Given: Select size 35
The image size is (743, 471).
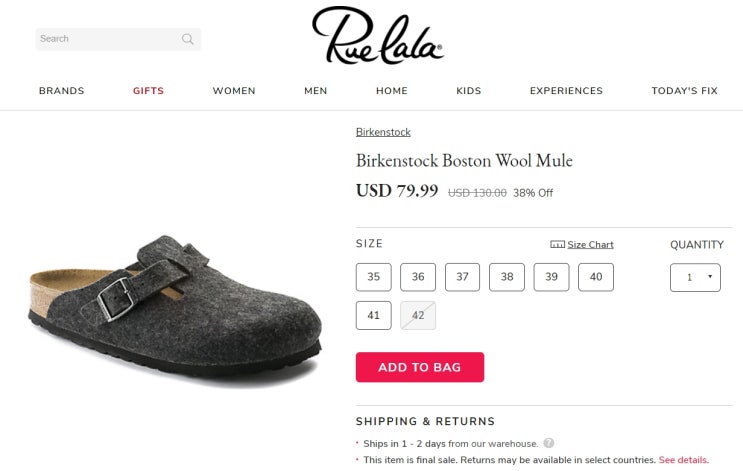Looking at the screenshot, I should coord(374,277).
